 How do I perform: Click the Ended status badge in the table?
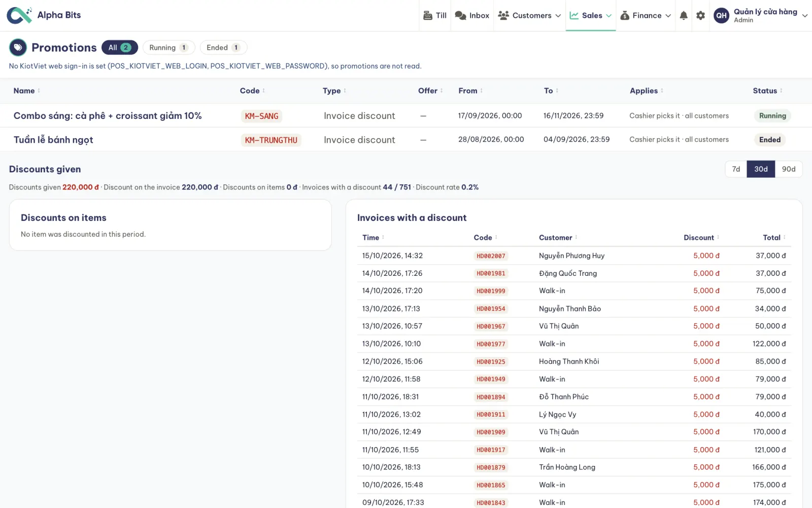770,140
